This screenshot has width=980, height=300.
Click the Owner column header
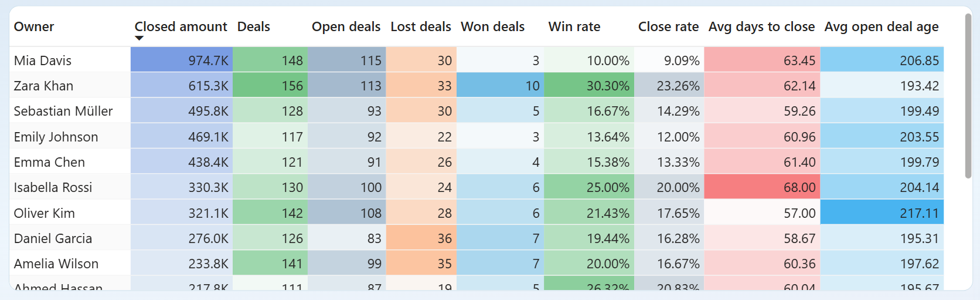(x=34, y=26)
